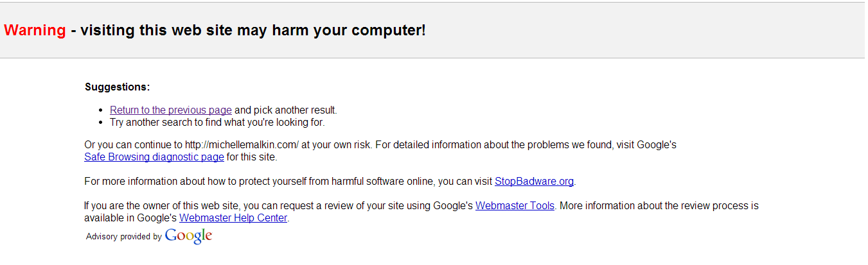Click the heading text about harming your computer
This screenshot has width=868, height=265.
(248, 30)
